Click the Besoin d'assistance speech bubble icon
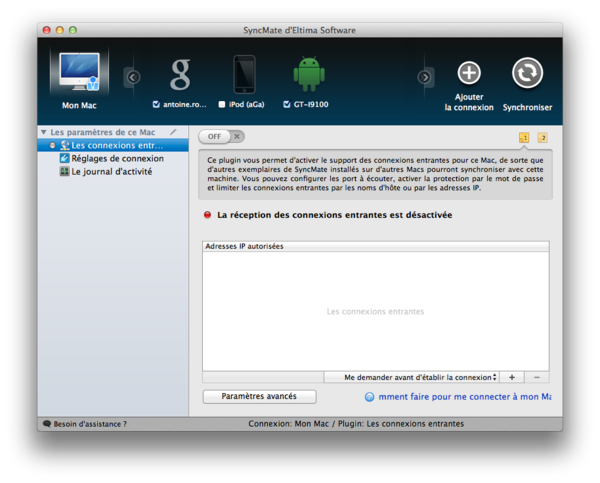The width and height of the screenshot is (600, 483). tap(47, 424)
